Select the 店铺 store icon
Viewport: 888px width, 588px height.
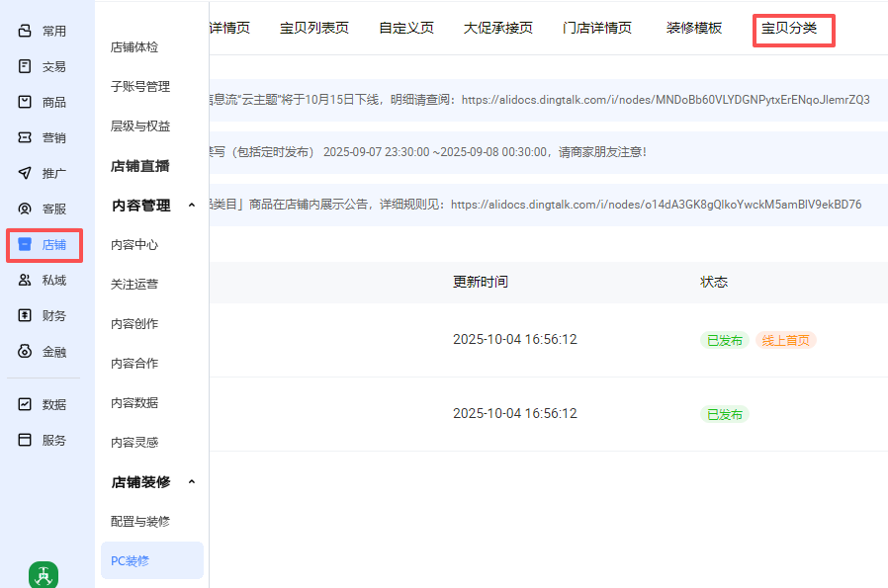coord(25,245)
